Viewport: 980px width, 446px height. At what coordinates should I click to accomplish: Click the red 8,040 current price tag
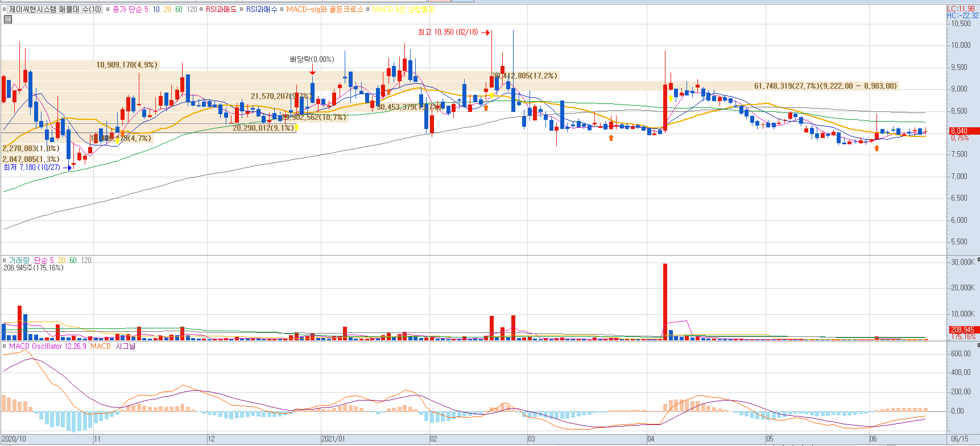coord(964,131)
